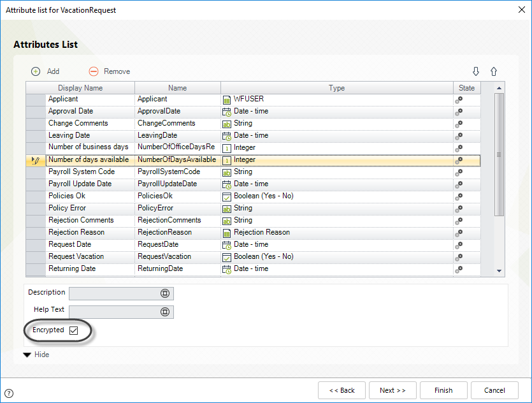Click the Add attribute plus icon

[36, 71]
